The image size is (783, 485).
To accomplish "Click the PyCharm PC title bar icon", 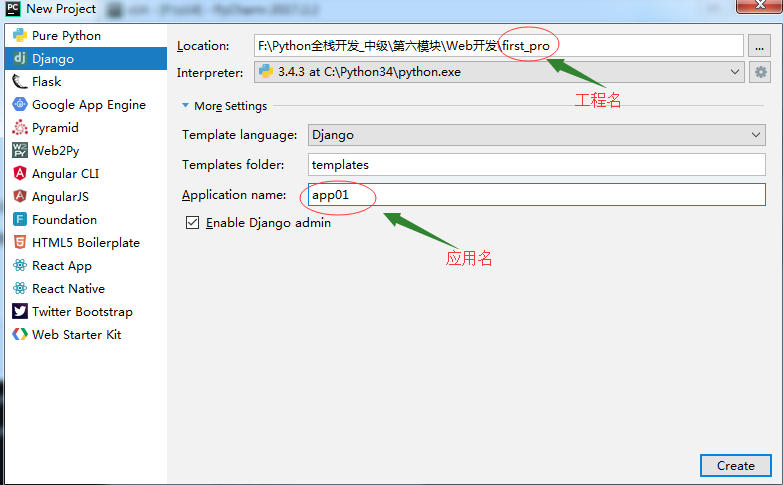I will click(x=12, y=8).
